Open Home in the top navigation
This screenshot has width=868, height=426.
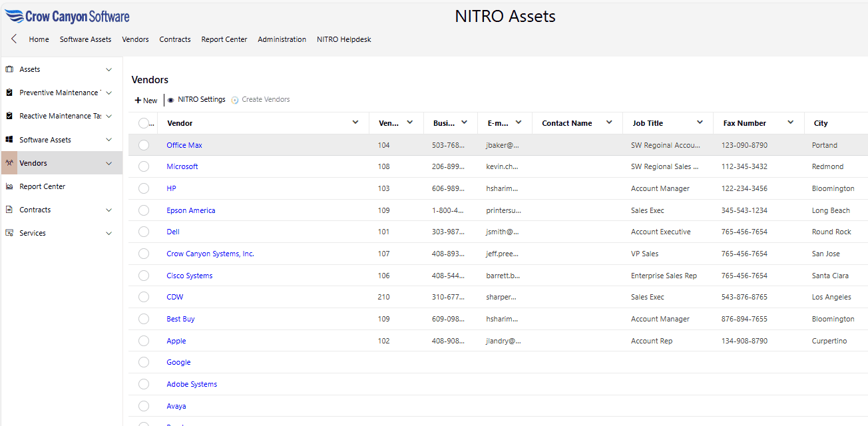[x=39, y=39]
